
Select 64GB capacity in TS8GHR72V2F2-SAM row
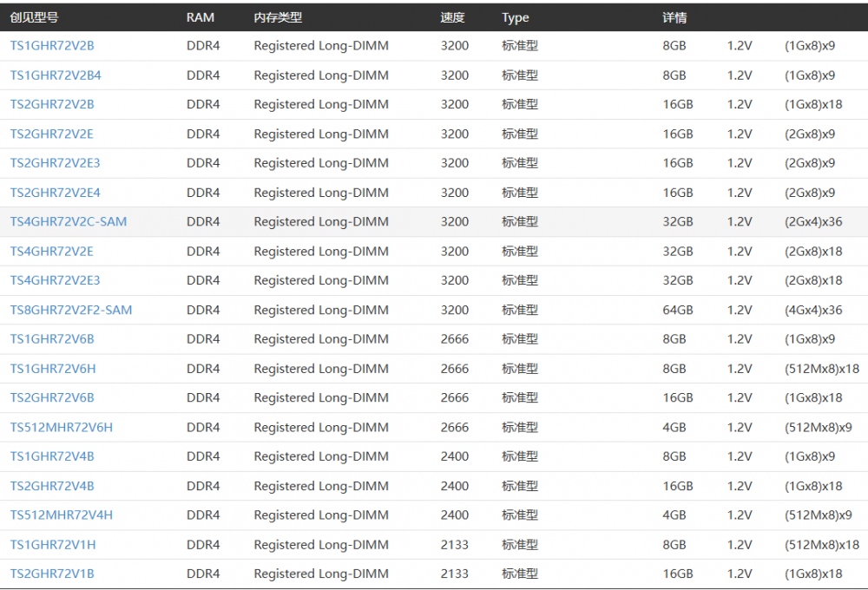click(678, 310)
